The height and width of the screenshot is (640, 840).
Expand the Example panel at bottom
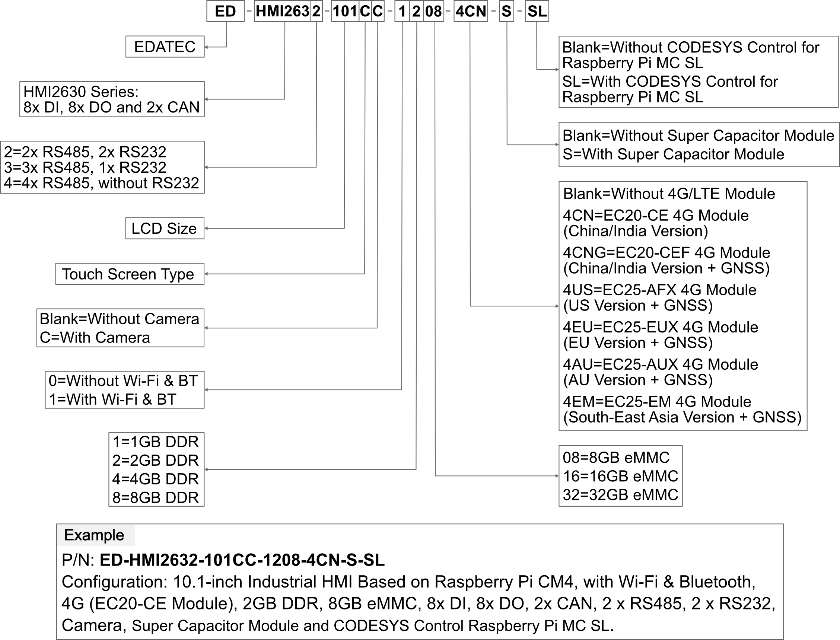pyautogui.click(x=94, y=535)
